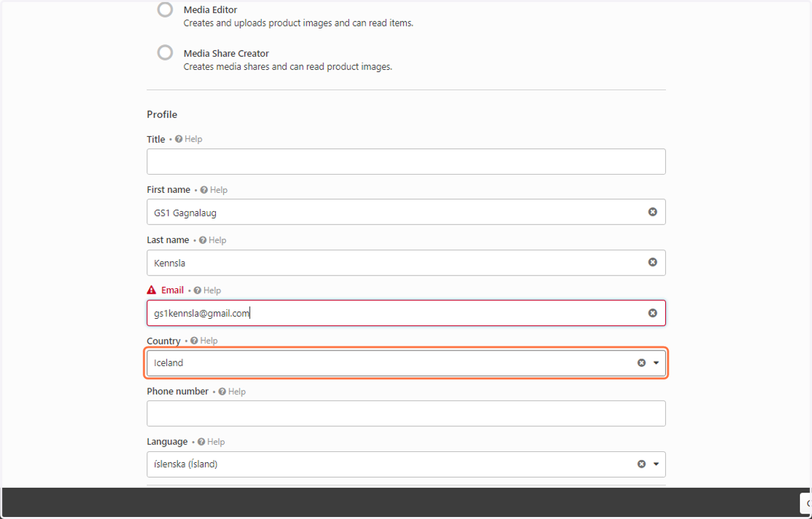This screenshot has height=519, width=812.
Task: Click the Title input field
Action: (406, 162)
